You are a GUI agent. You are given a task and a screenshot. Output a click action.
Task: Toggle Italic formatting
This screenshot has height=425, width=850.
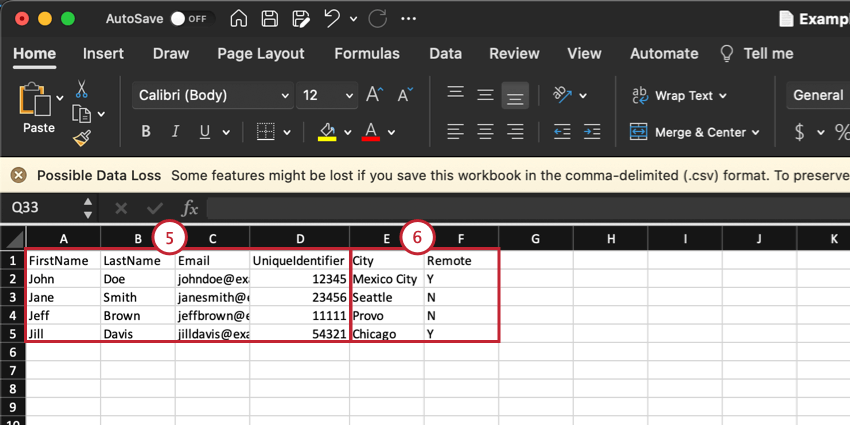[176, 131]
